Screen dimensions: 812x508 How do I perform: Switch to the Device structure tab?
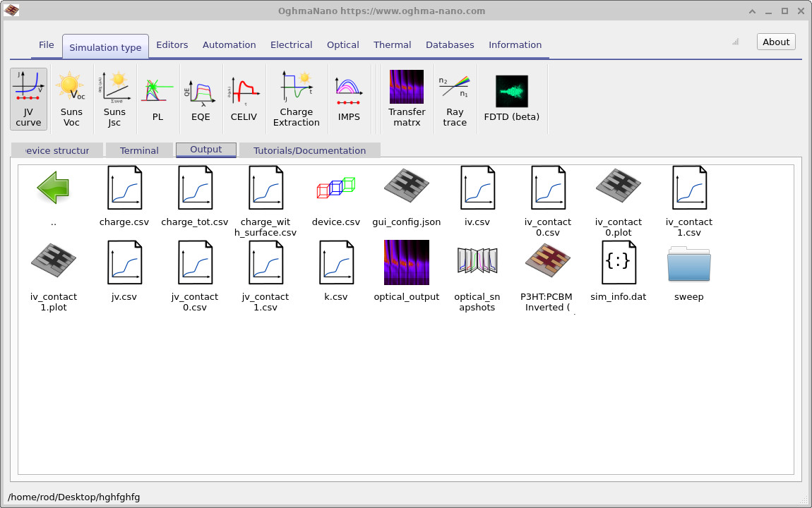coord(57,150)
